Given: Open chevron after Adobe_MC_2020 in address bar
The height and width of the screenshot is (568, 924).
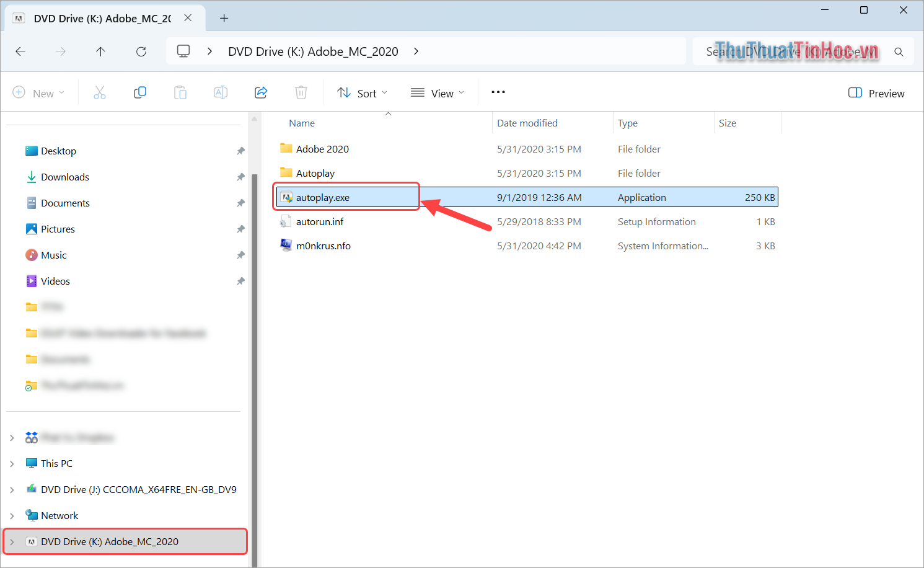Looking at the screenshot, I should [416, 51].
